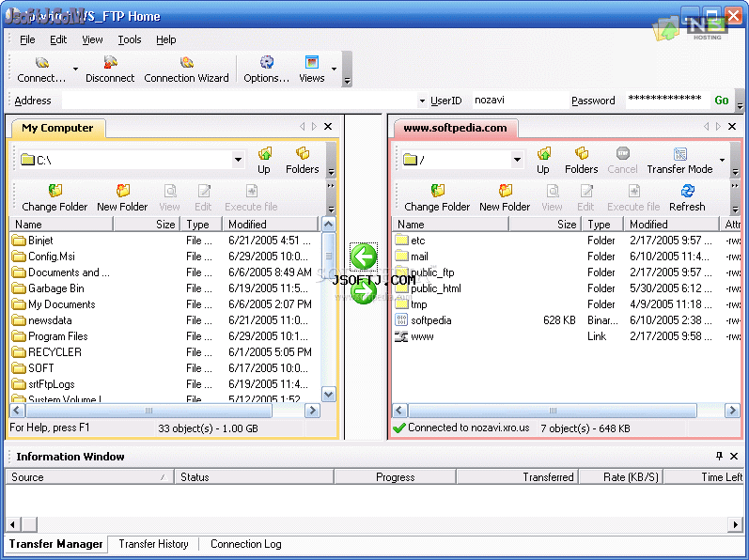Open the C:\ local path dropdown
749x560 pixels.
[238, 160]
